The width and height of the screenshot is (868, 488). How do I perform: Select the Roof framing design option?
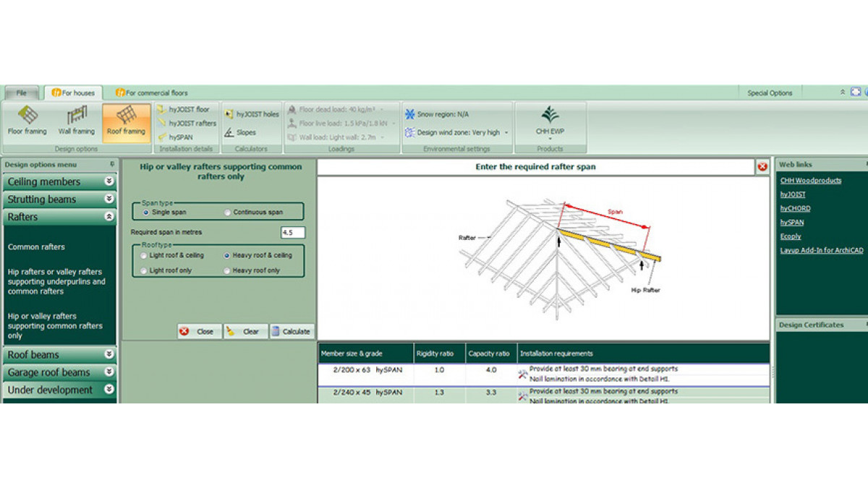click(126, 122)
